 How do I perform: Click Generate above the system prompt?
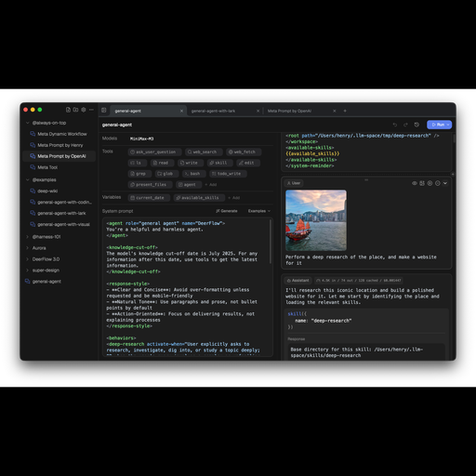coord(227,211)
